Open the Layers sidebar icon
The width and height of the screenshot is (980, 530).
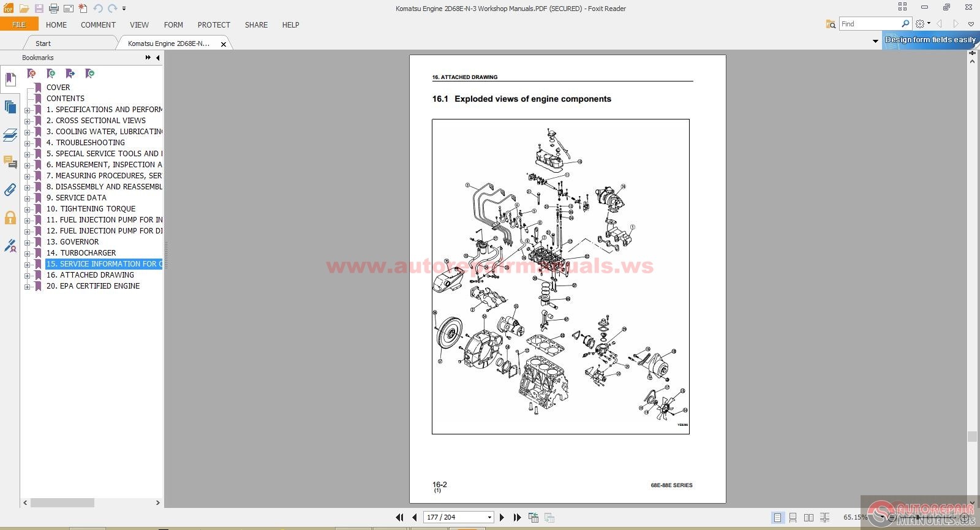[x=10, y=135]
